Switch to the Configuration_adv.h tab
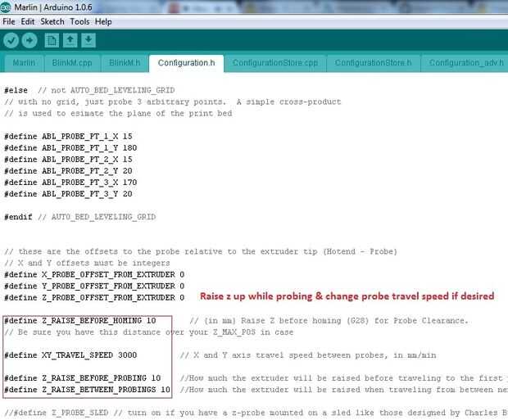 (466, 63)
